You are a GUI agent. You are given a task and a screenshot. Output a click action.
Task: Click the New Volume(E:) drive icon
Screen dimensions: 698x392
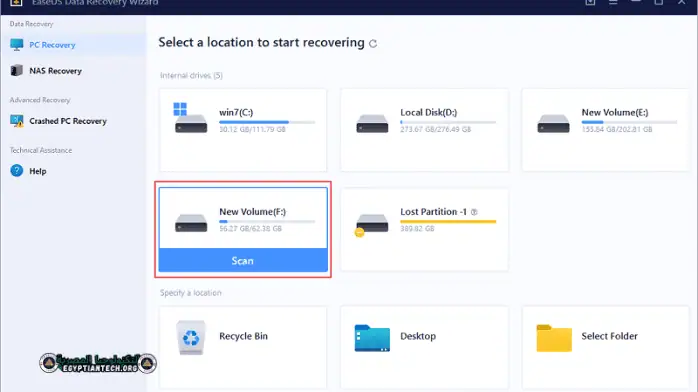point(553,123)
